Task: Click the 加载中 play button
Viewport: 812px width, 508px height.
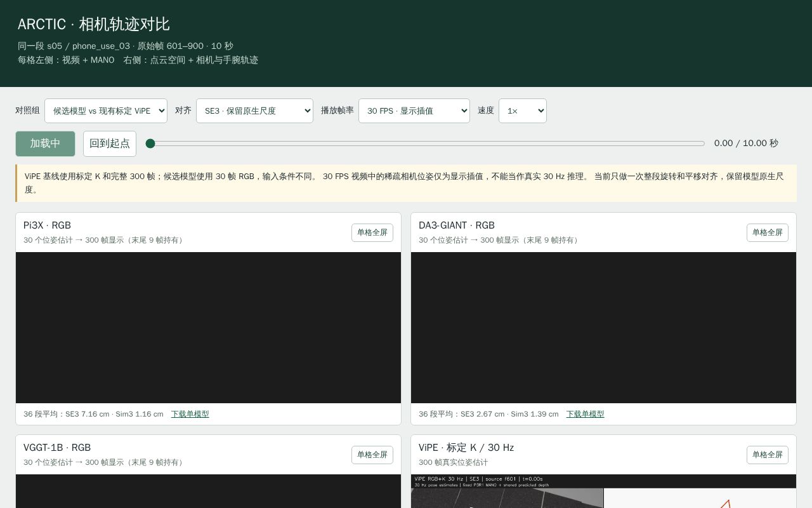Action: 45,144
